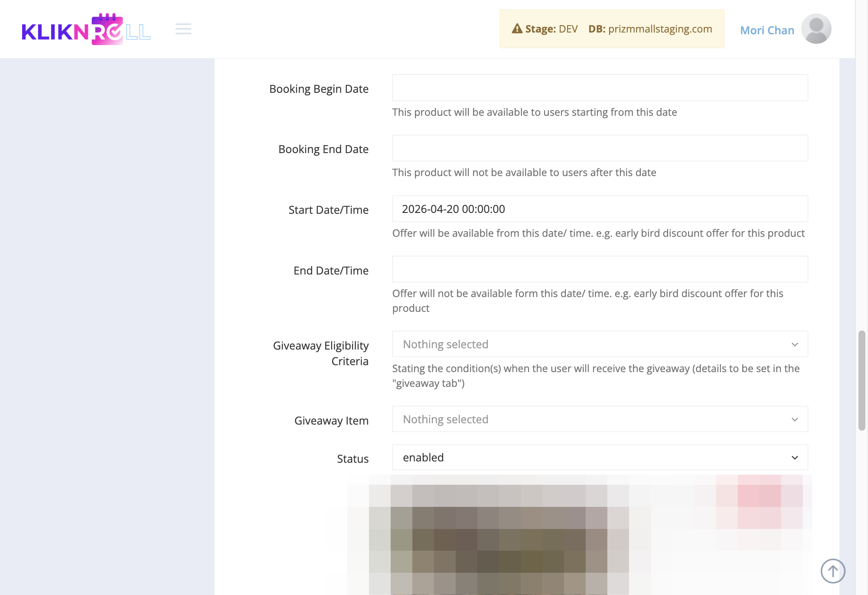This screenshot has height=595, width=868.
Task: Click the End Date/Time field
Action: click(x=600, y=269)
